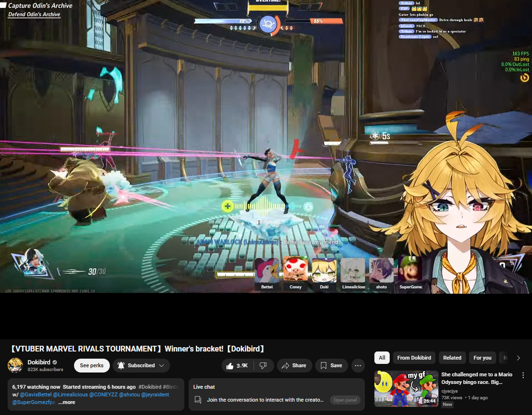Click 'Defend Odin's Archive' objective text
Screen dimensions: 532x415
pos(34,14)
